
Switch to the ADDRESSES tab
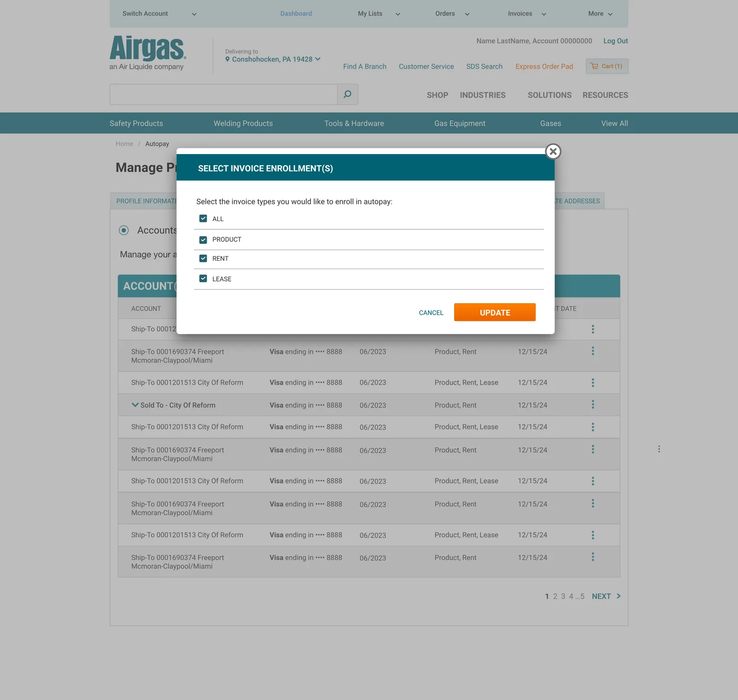[579, 201]
